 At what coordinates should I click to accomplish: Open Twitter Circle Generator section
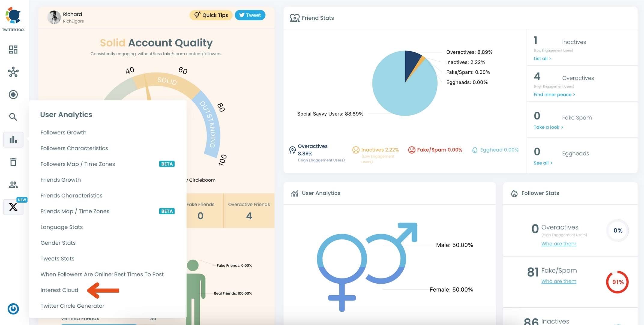tap(72, 305)
